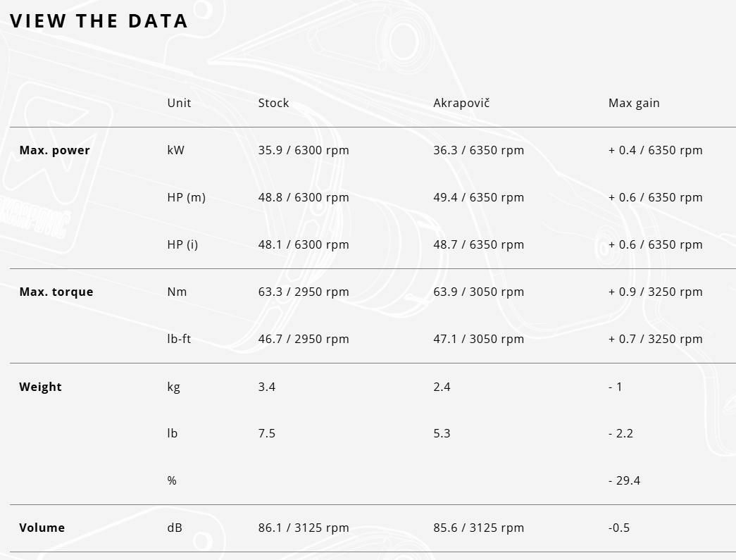Click the "Max. power" row label
The height and width of the screenshot is (560, 736).
click(x=54, y=150)
